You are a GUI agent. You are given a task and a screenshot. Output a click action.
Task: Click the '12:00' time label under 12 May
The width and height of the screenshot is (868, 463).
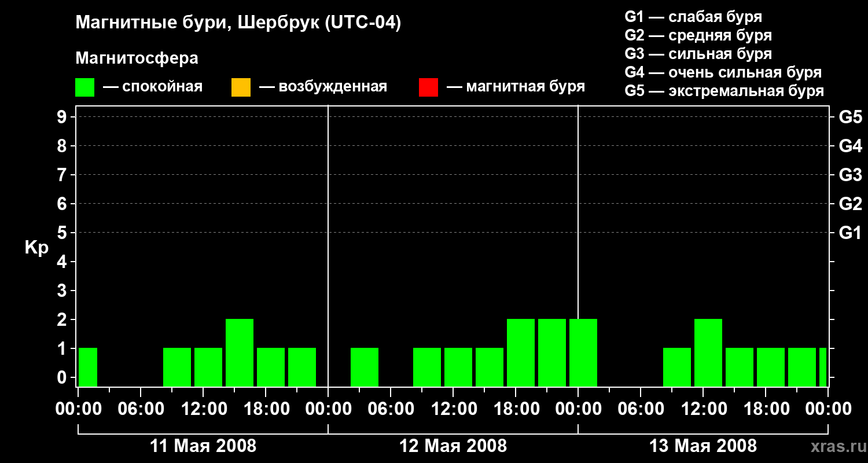pyautogui.click(x=453, y=409)
